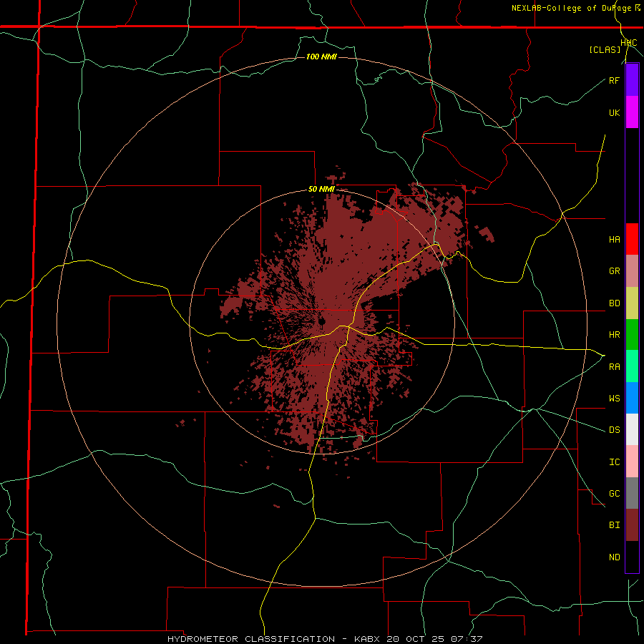Click the "[CLAS]" legend heading
Image resolution: width=644 pixels, height=644 pixels.
coord(605,50)
